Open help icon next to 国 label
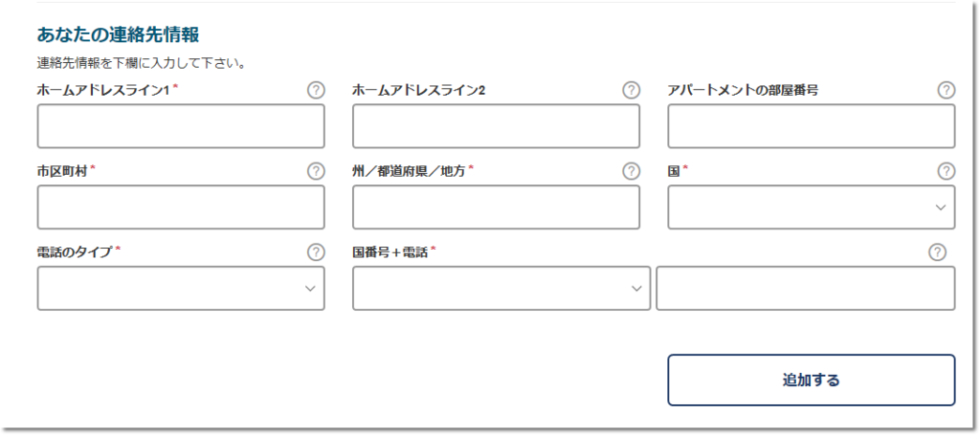 (947, 171)
